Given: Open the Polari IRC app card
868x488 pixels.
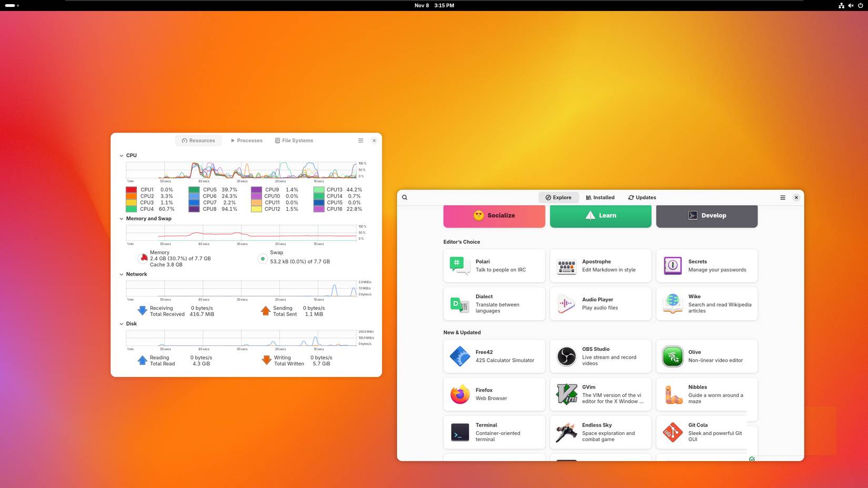Looking at the screenshot, I should (494, 266).
